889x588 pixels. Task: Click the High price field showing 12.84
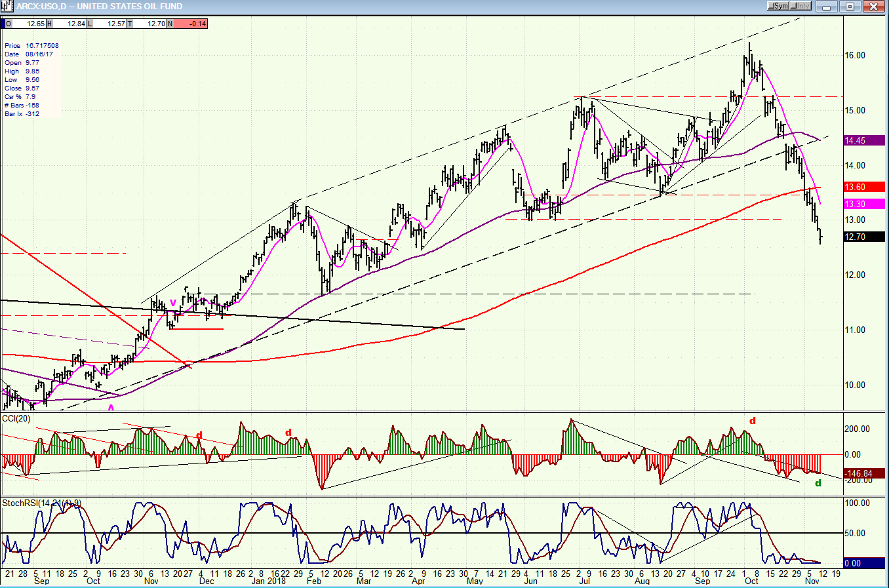tap(66, 24)
